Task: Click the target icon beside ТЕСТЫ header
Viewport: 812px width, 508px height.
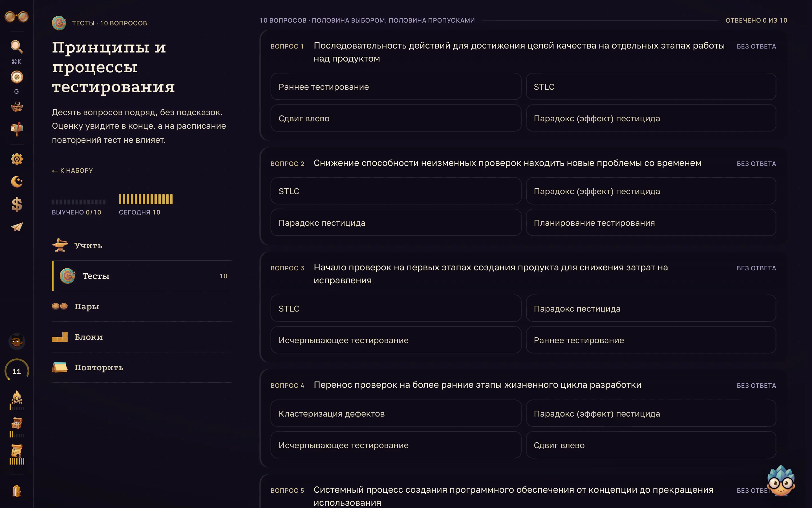Action: coord(59,23)
